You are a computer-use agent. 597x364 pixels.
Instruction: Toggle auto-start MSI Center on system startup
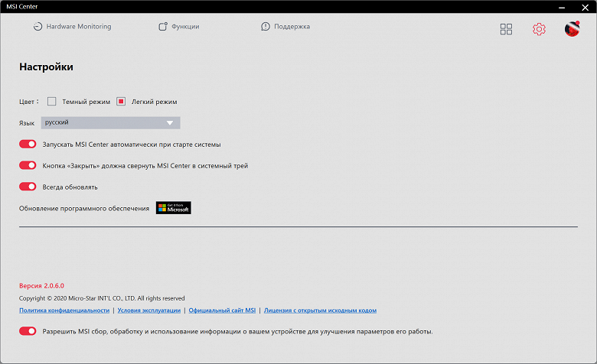pos(28,144)
